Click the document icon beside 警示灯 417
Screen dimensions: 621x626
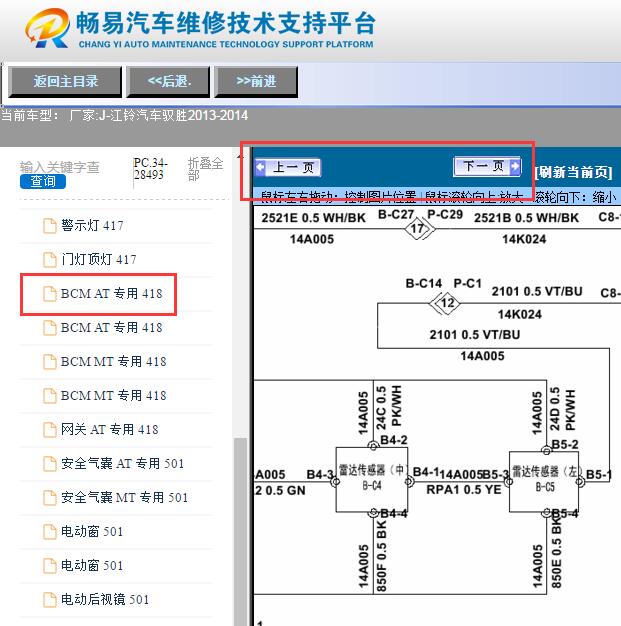50,226
